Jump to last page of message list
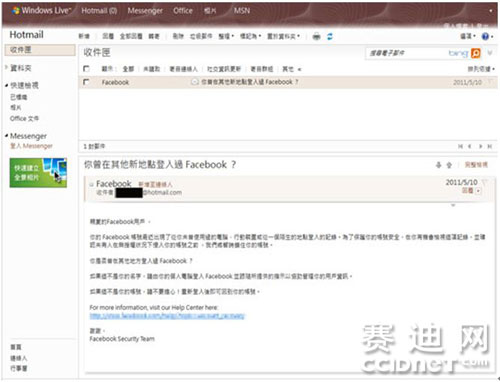 [490, 146]
